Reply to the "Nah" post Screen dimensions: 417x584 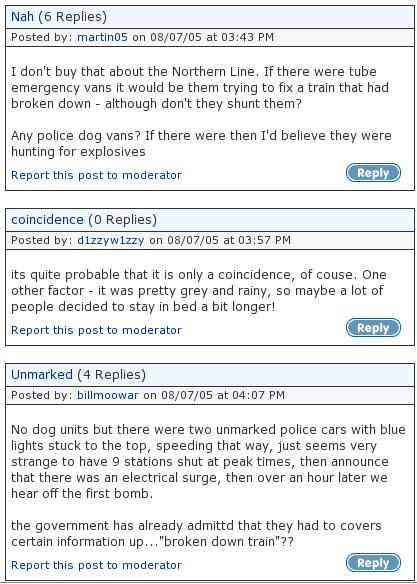click(x=373, y=173)
